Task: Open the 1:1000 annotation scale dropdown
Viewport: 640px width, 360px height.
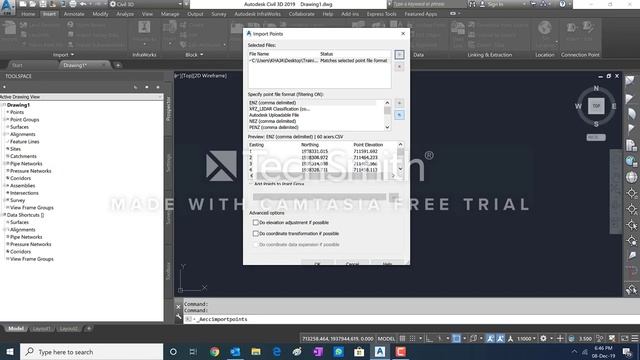Action: pyautogui.click(x=527, y=338)
